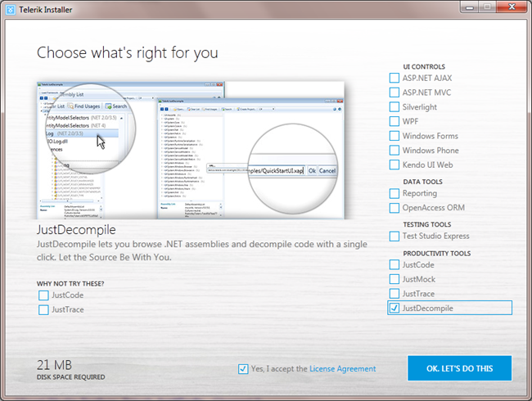Click the UI CONTROLS section heading
532x401 pixels.
tap(424, 67)
